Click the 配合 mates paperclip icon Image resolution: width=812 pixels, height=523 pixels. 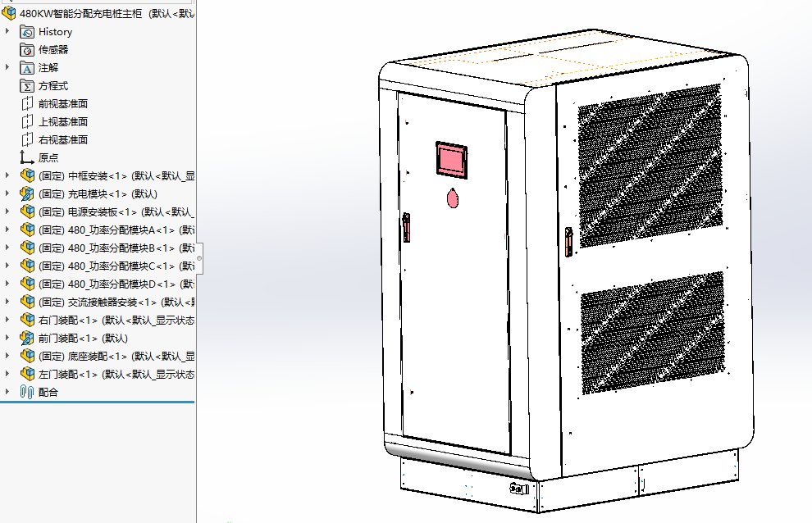click(27, 392)
